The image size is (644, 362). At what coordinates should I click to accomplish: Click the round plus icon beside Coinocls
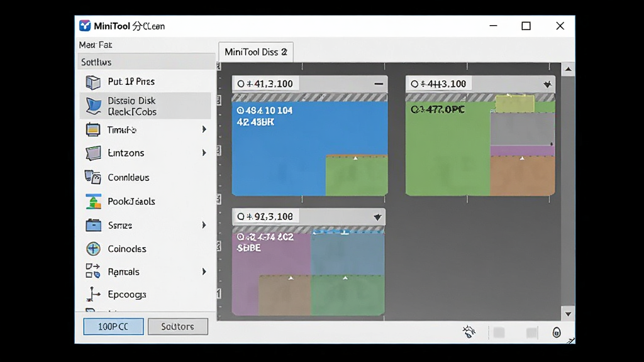pos(93,249)
